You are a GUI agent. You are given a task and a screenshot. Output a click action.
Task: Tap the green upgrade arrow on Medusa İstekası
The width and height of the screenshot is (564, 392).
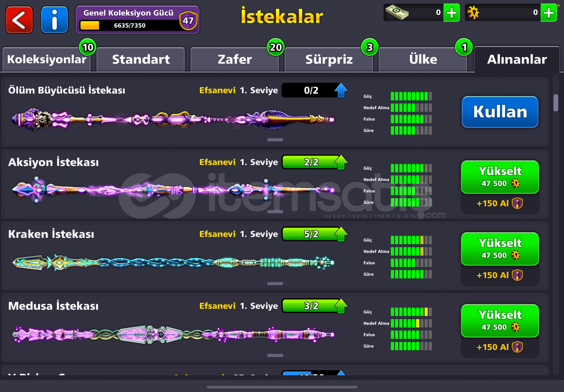[341, 306]
